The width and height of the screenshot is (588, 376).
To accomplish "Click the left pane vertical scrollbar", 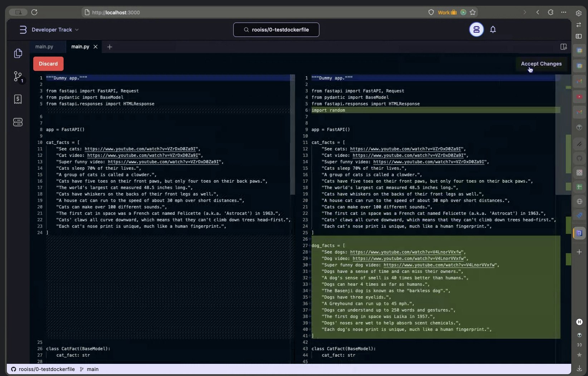I will [292, 135].
